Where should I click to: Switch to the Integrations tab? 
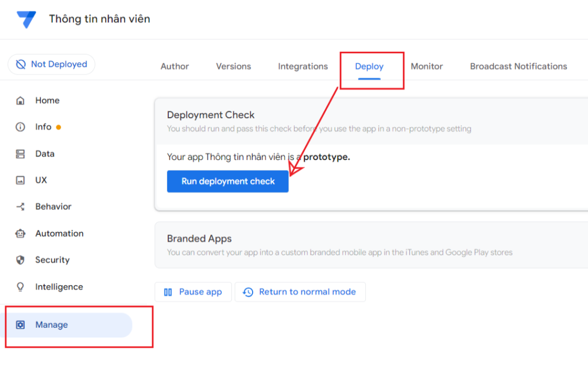coord(303,66)
